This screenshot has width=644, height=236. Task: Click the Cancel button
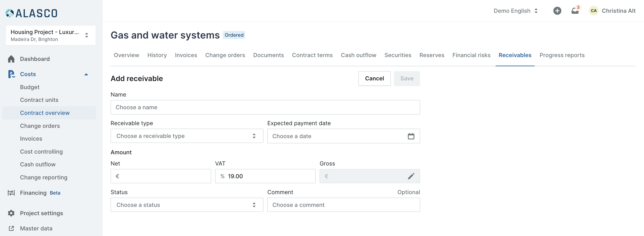point(374,79)
